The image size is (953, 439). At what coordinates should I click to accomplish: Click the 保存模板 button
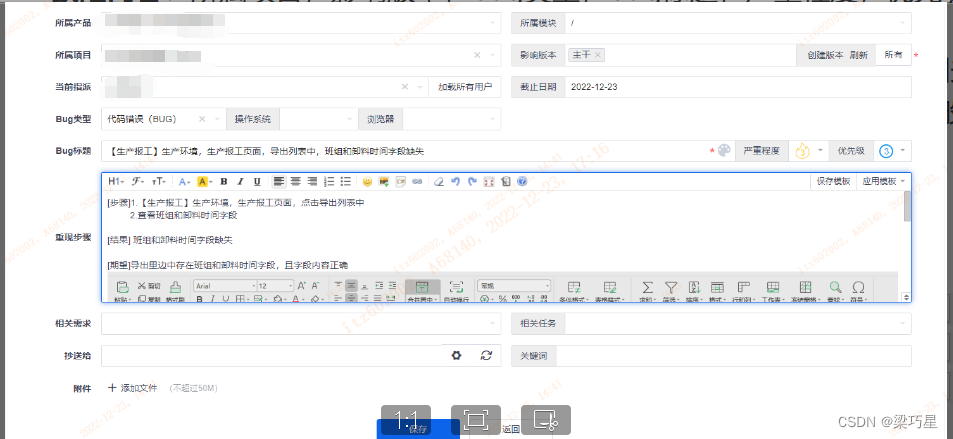tap(833, 181)
